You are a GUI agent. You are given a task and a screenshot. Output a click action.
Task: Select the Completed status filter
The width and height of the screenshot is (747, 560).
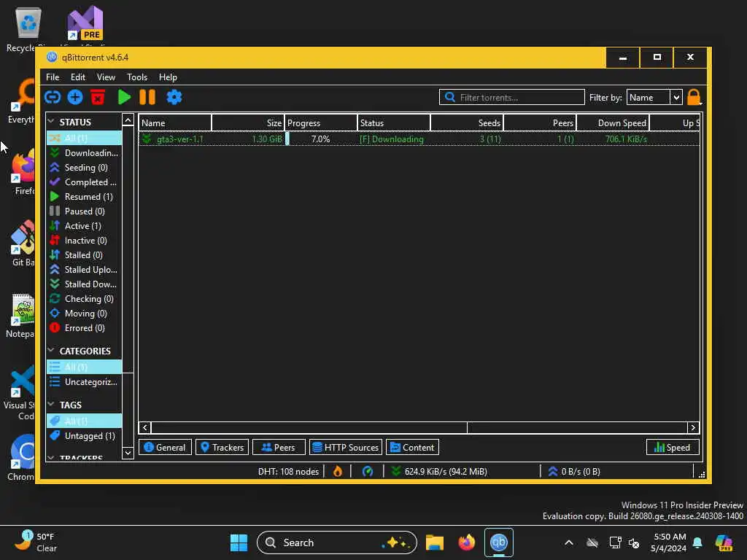click(85, 182)
